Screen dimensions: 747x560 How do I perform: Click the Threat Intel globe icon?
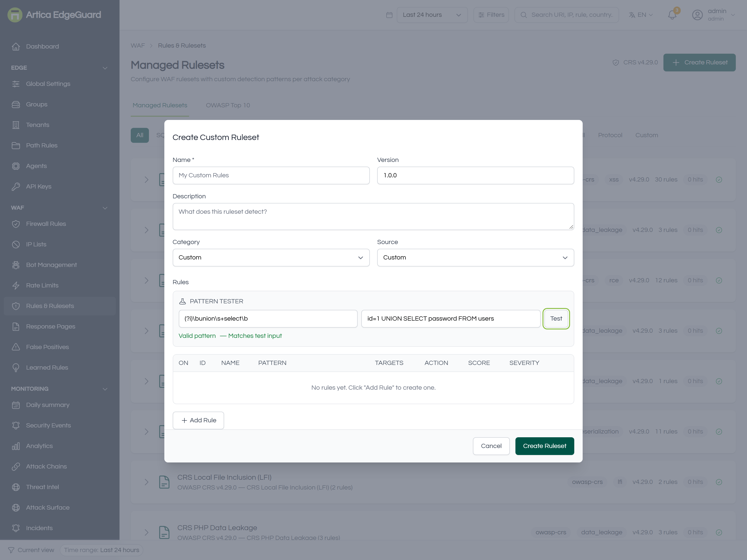pyautogui.click(x=16, y=487)
